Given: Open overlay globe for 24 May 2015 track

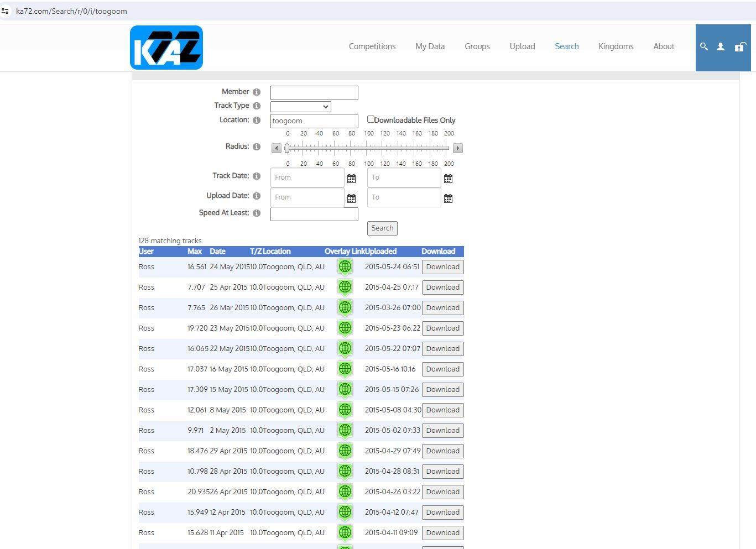Looking at the screenshot, I should (x=345, y=267).
